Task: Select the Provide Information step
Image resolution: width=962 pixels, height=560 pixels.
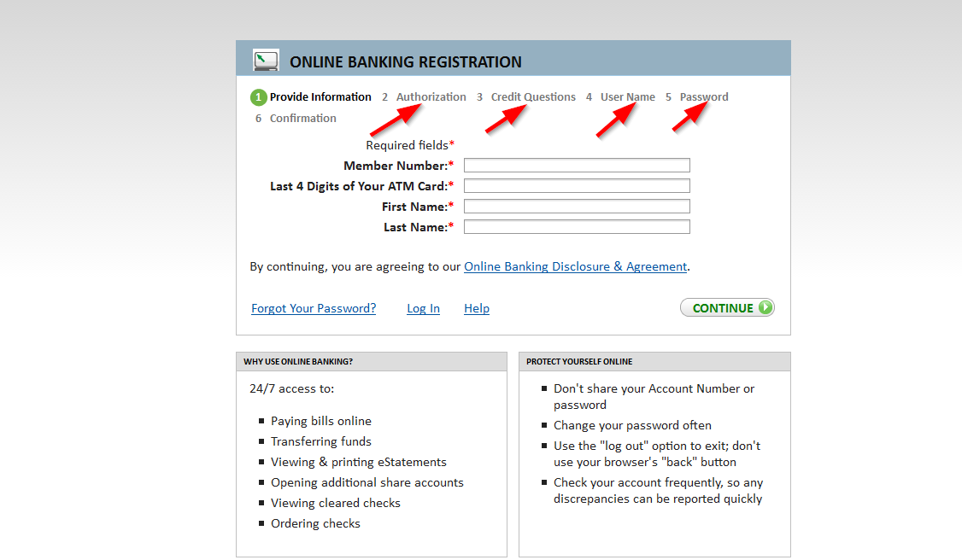Action: coord(310,96)
